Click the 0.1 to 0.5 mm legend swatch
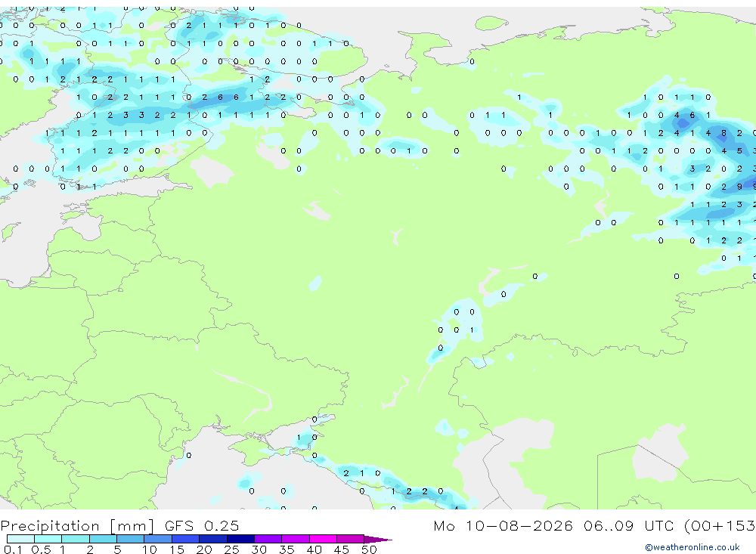The image size is (756, 554). (x=20, y=539)
